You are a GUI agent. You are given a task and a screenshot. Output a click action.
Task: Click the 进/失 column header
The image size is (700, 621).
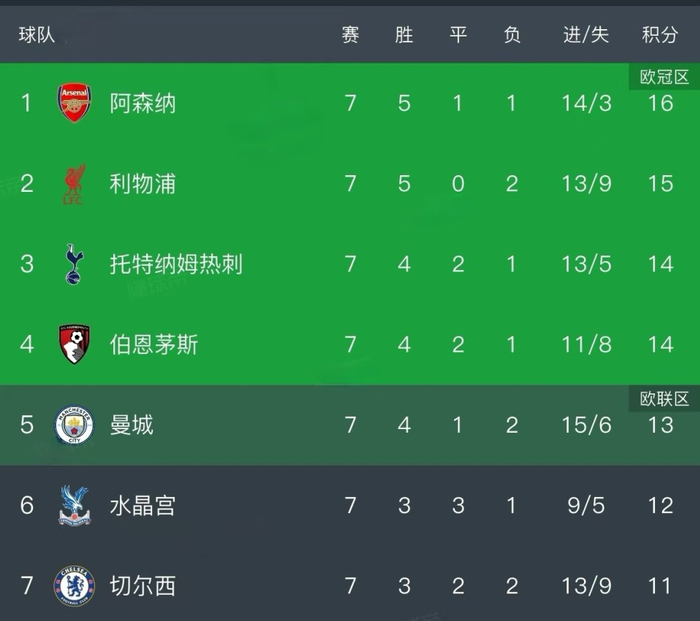click(x=586, y=35)
